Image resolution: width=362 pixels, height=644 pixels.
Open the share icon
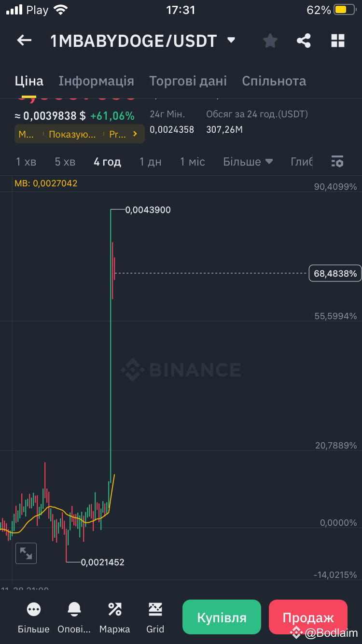304,41
